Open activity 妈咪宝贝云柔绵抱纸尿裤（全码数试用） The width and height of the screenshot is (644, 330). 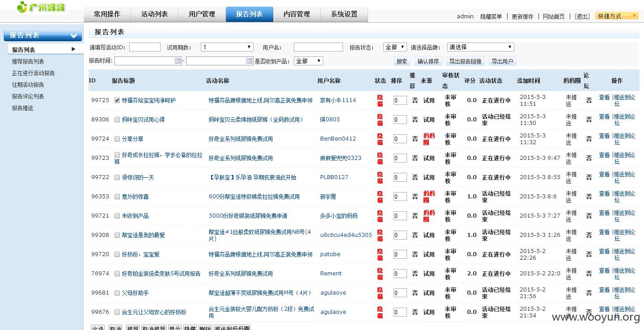point(257,120)
